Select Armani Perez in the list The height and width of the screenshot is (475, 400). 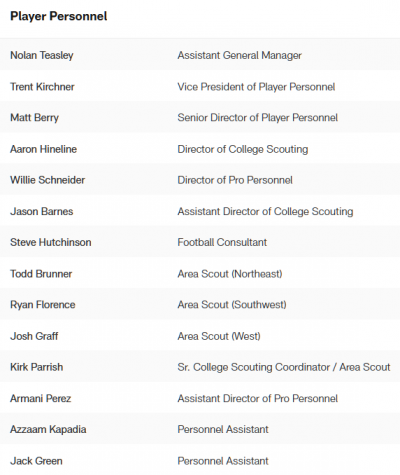pyautogui.click(x=40, y=398)
